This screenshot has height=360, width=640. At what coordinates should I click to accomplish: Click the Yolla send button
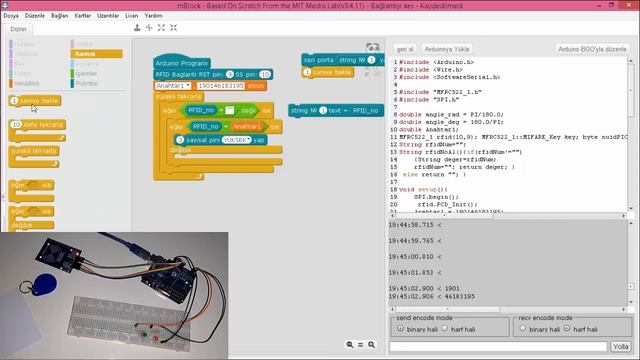click(620, 347)
